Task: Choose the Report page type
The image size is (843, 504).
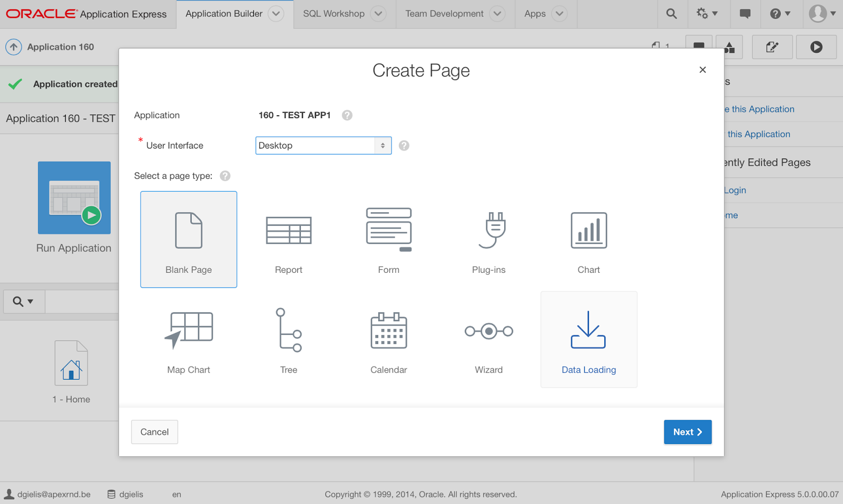Action: click(x=289, y=240)
